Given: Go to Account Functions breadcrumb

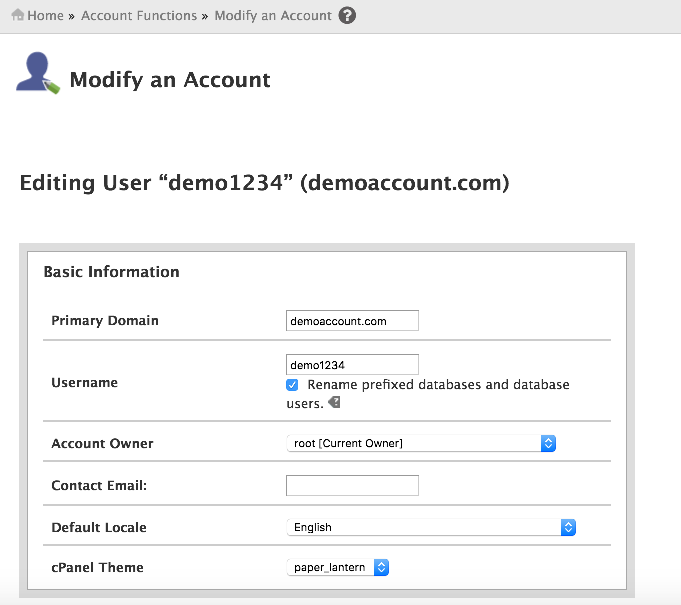Looking at the screenshot, I should (139, 16).
